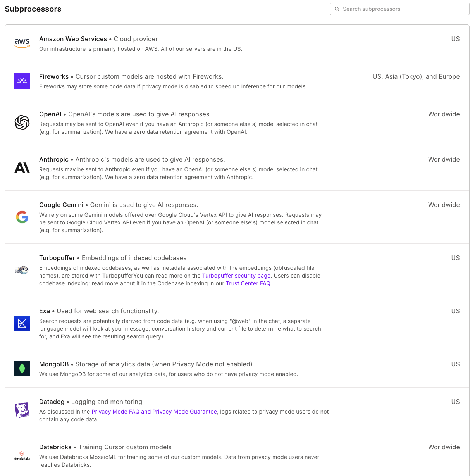This screenshot has height=476, width=475.
Task: Click the purple Fireworks logo icon
Action: tap(22, 81)
